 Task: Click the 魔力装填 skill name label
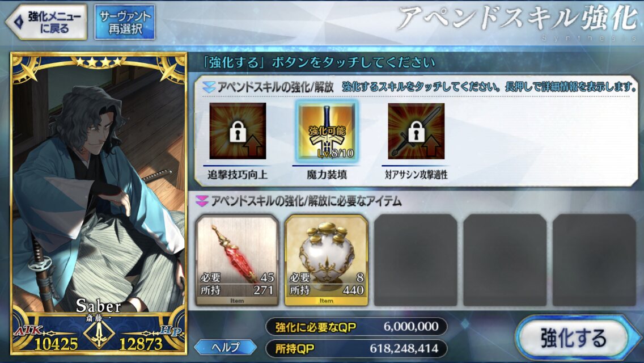pyautogui.click(x=327, y=175)
